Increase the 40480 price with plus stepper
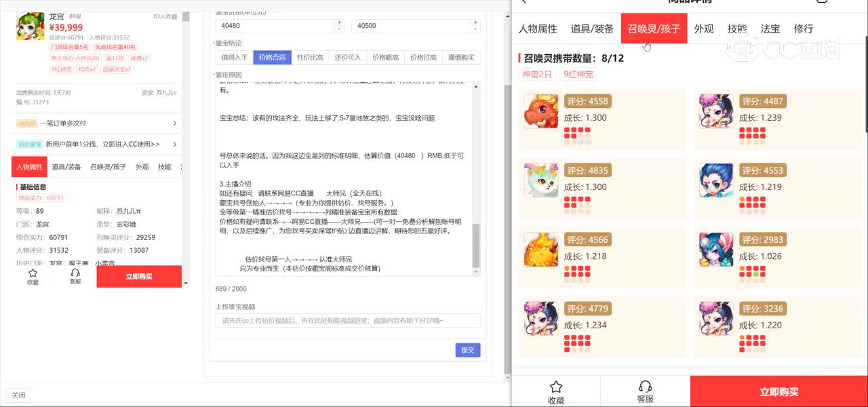The width and height of the screenshot is (868, 407). tap(339, 22)
